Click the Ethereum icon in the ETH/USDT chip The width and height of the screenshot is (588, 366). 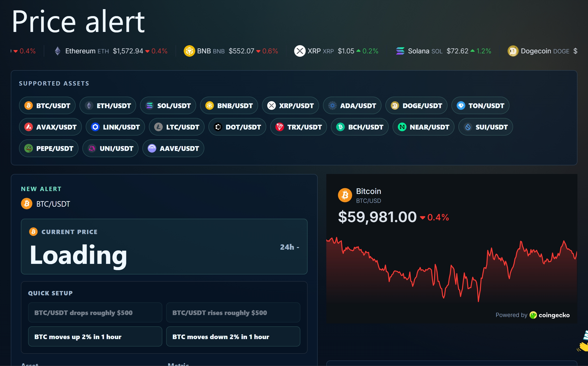(89, 105)
